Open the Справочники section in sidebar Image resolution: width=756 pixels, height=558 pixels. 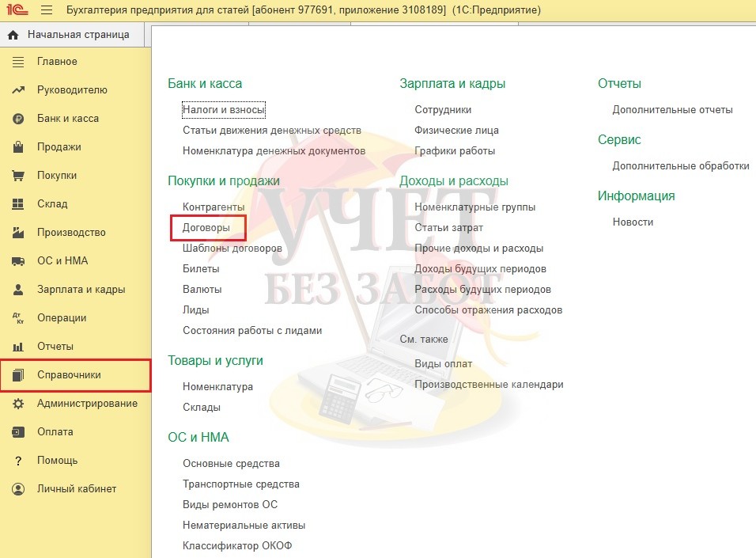point(69,375)
